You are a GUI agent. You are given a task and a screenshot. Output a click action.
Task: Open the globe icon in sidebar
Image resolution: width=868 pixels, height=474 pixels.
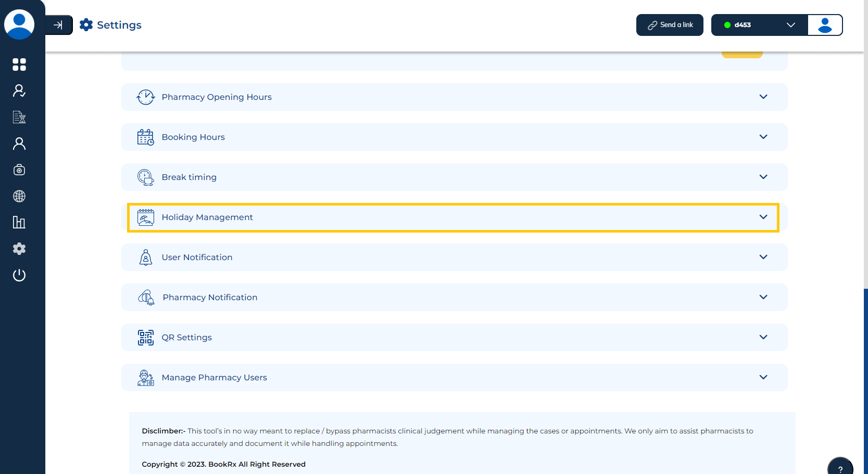point(19,196)
